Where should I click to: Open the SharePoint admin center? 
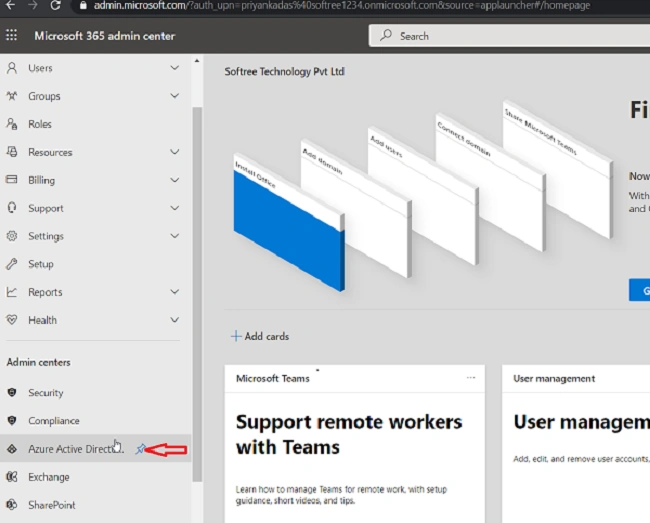[x=95, y=505]
